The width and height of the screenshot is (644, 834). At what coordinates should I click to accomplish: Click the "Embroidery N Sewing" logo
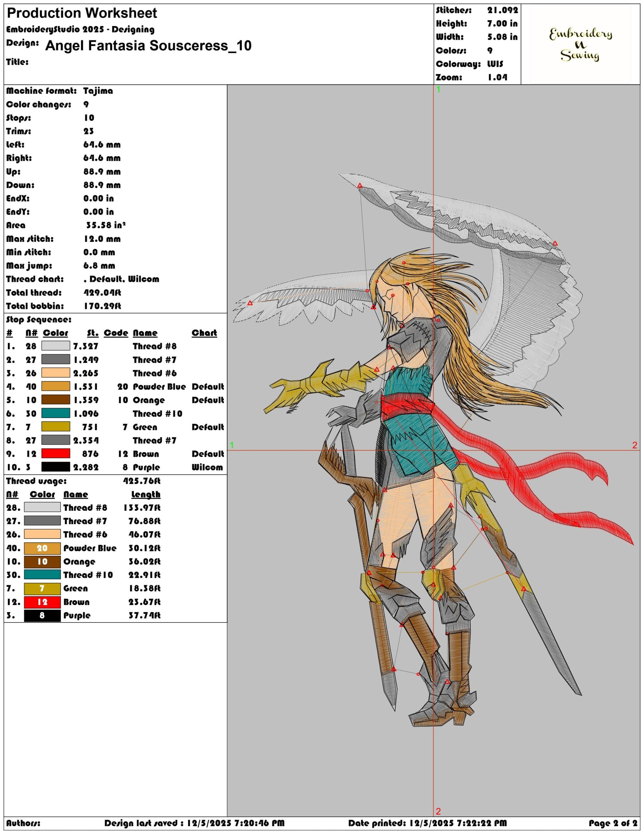(x=580, y=45)
